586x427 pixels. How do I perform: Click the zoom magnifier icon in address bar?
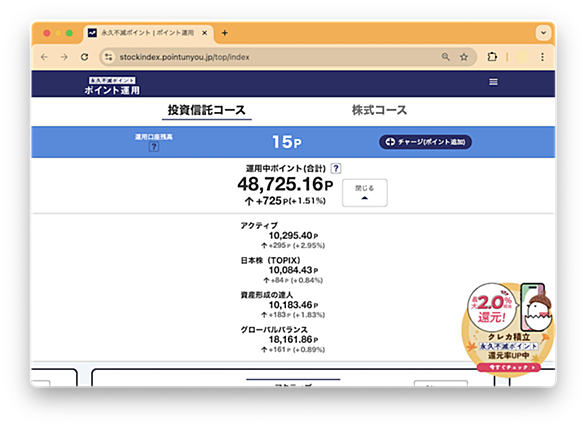[445, 57]
